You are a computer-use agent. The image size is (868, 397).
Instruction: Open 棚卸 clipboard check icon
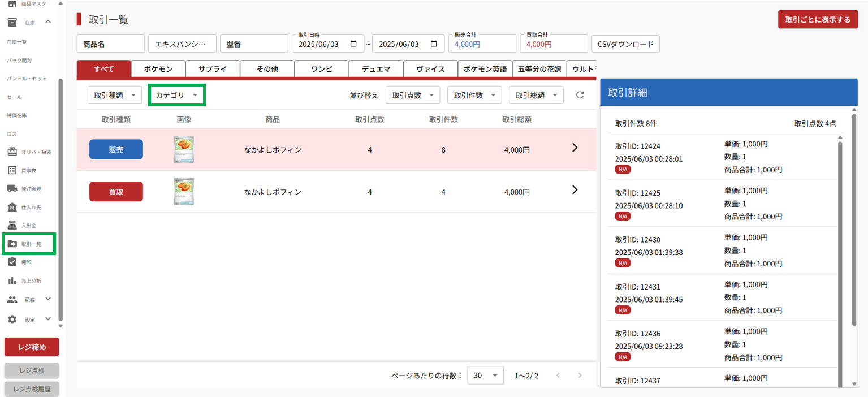click(x=12, y=262)
